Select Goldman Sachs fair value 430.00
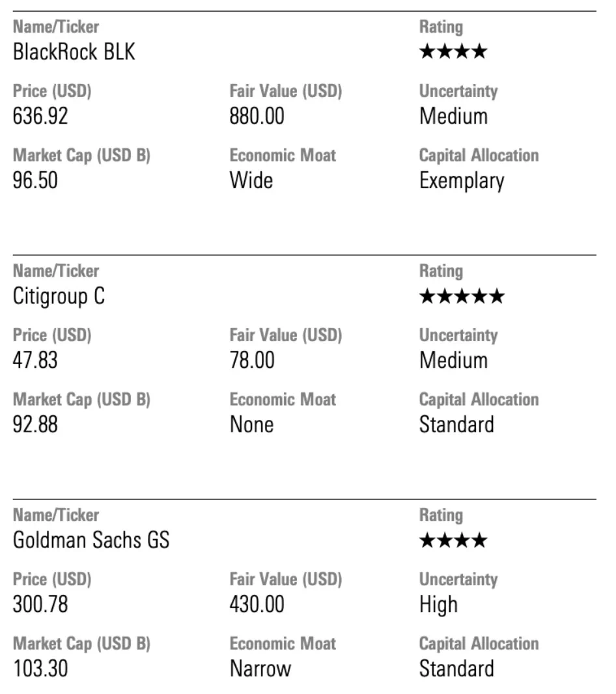The width and height of the screenshot is (616, 694). point(257,604)
